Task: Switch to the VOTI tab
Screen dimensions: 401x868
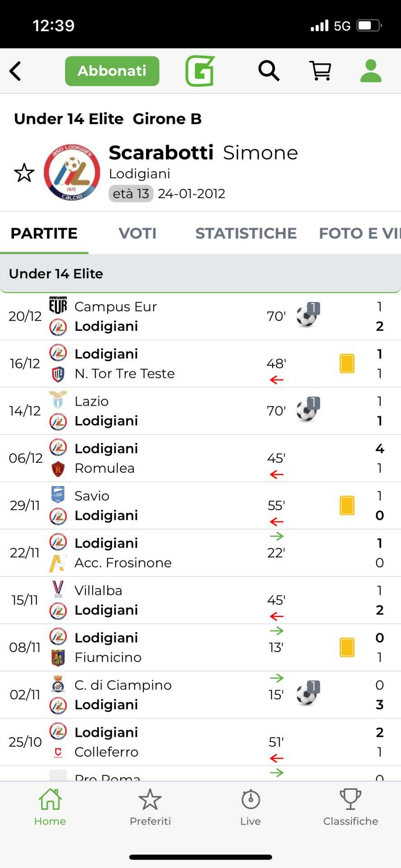Action: coord(137,233)
